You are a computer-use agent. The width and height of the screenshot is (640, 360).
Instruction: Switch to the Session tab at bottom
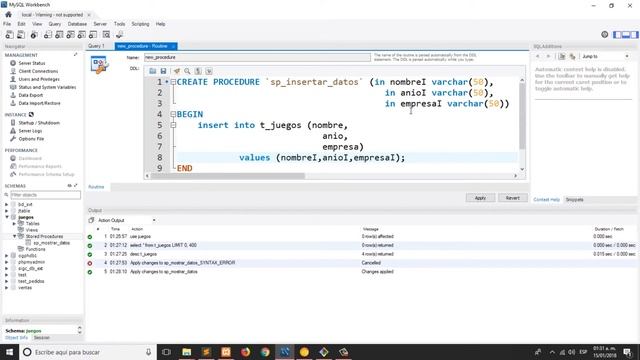pyautogui.click(x=42, y=338)
